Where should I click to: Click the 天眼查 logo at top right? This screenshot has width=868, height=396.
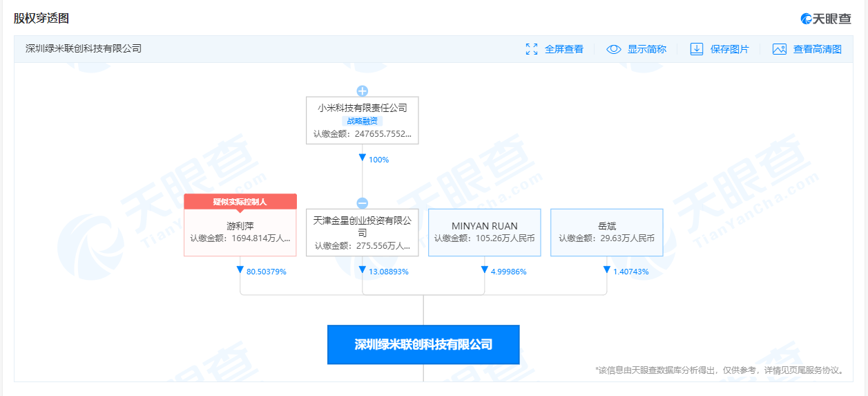[x=826, y=19]
